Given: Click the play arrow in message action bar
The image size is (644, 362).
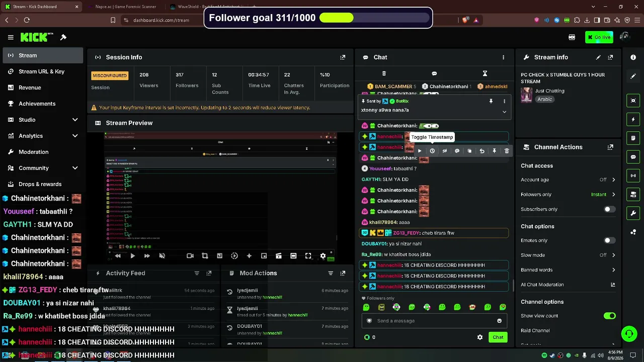Looking at the screenshot, I should click(x=420, y=151).
